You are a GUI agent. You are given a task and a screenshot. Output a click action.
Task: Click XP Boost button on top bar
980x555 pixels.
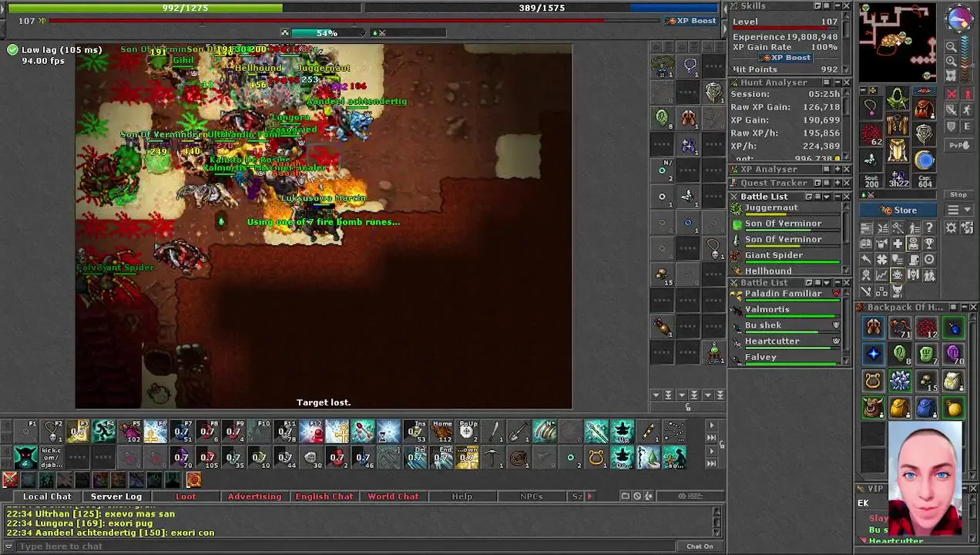[x=692, y=21]
